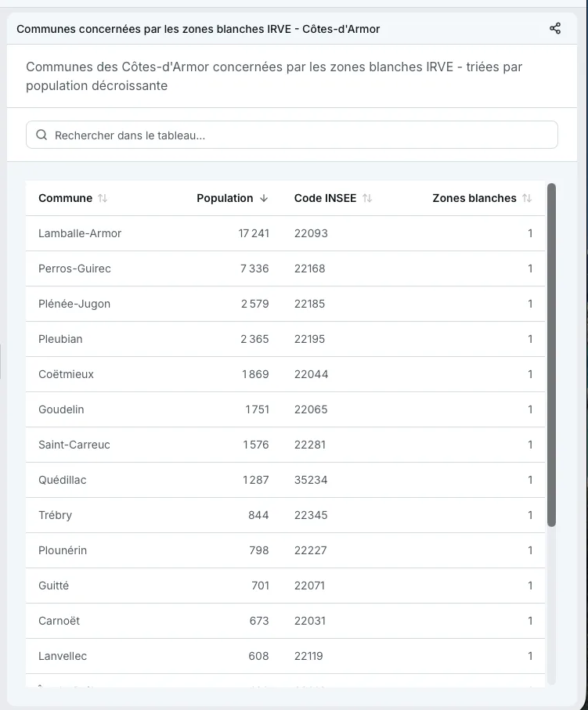Select the 'Carnoët' commune cell
The height and width of the screenshot is (710, 588).
(x=59, y=621)
